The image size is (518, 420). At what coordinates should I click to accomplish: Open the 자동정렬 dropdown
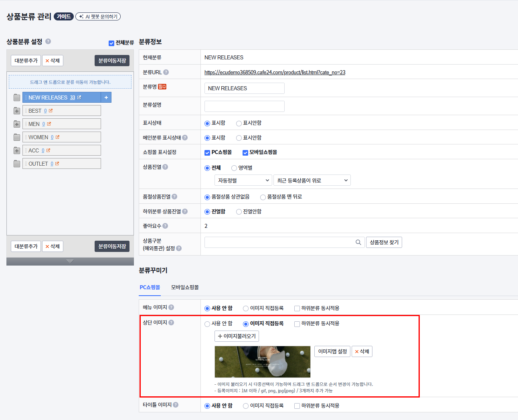pos(243,181)
